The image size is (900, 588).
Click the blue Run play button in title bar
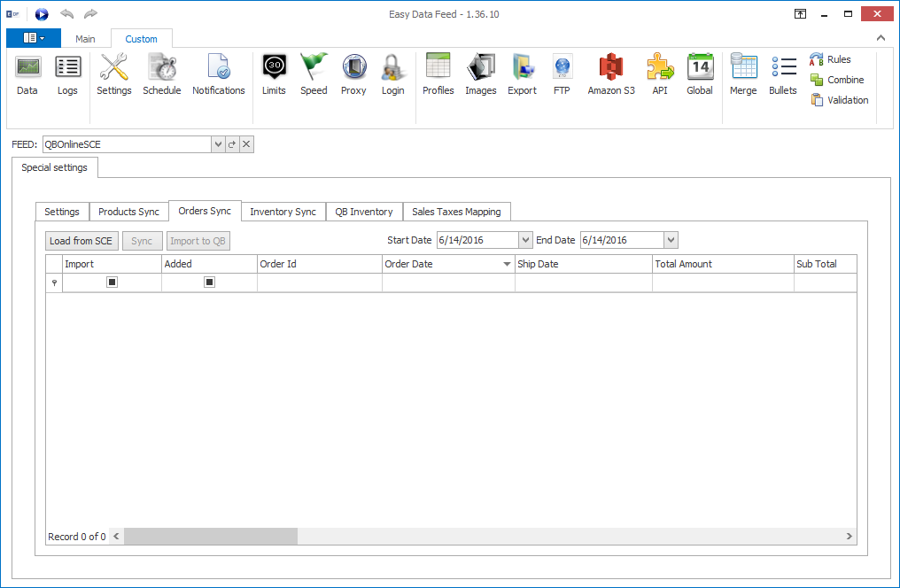coord(42,14)
